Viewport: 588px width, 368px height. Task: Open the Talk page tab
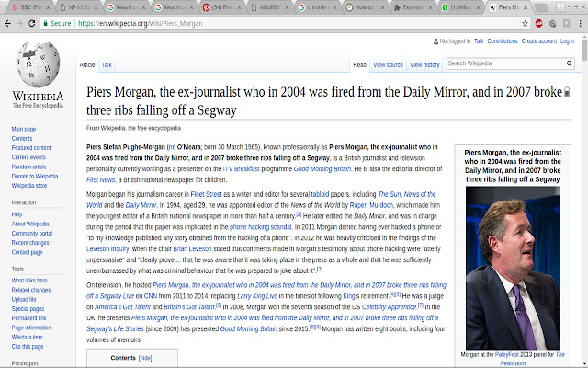(107, 64)
